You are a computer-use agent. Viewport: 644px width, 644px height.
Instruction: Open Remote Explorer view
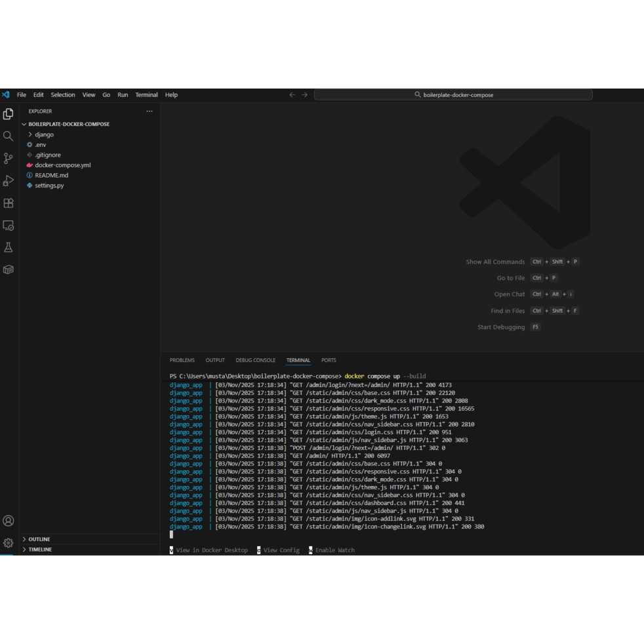[x=9, y=226]
